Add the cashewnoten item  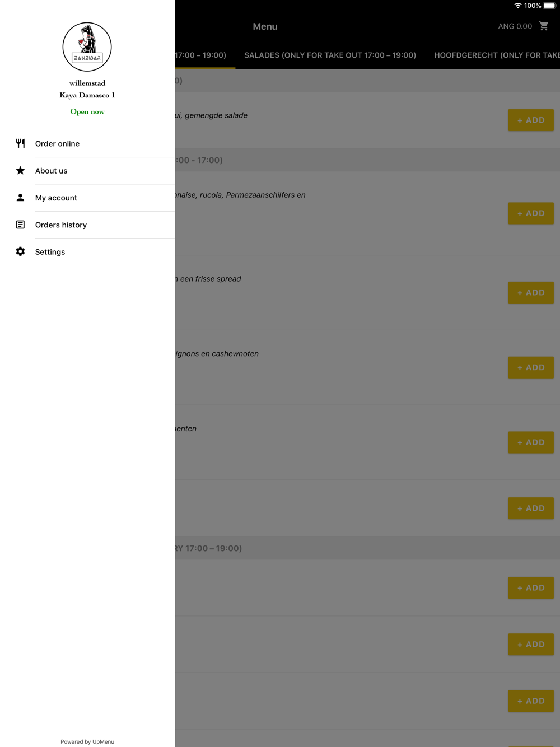tap(531, 368)
